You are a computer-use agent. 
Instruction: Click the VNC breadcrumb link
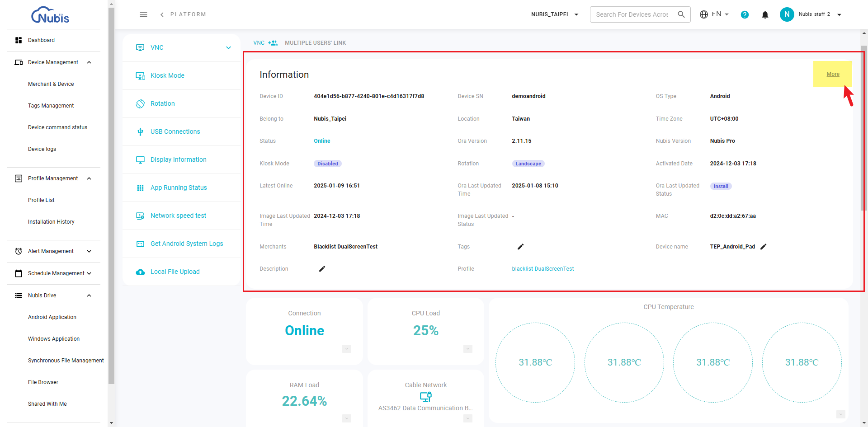[259, 43]
